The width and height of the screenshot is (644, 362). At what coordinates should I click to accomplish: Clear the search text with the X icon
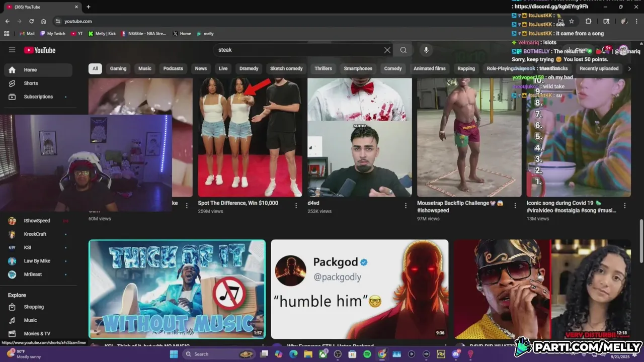[387, 50]
